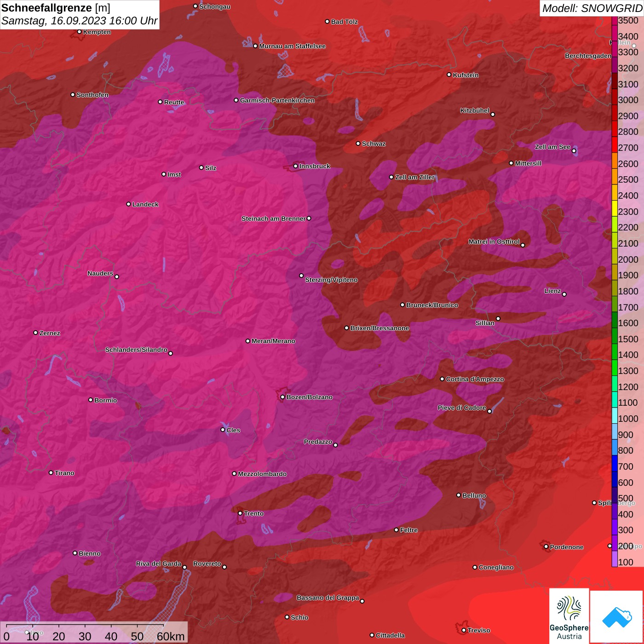Viewport: 644px width, 644px height.
Task: Click the Bassano del Grappa label
Action: click(328, 598)
